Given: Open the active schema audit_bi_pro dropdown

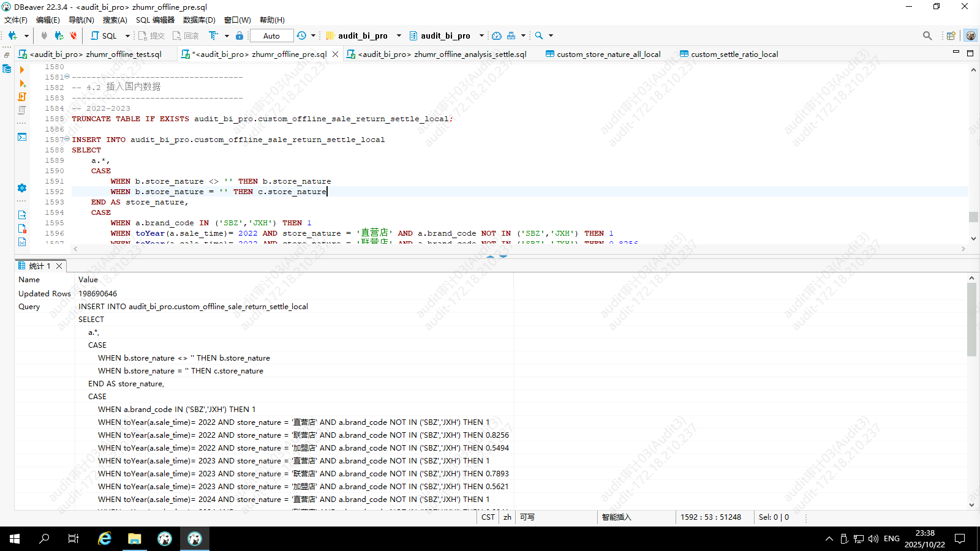Looking at the screenshot, I should tap(445, 36).
